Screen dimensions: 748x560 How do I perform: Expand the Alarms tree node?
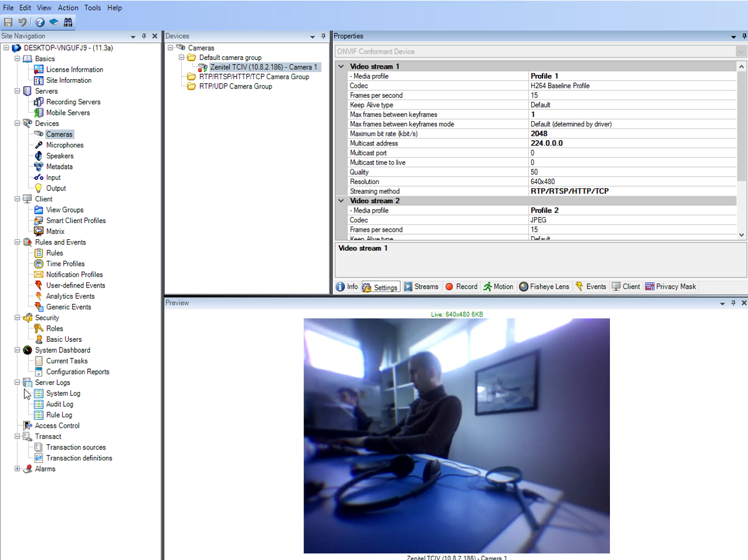pyautogui.click(x=17, y=469)
